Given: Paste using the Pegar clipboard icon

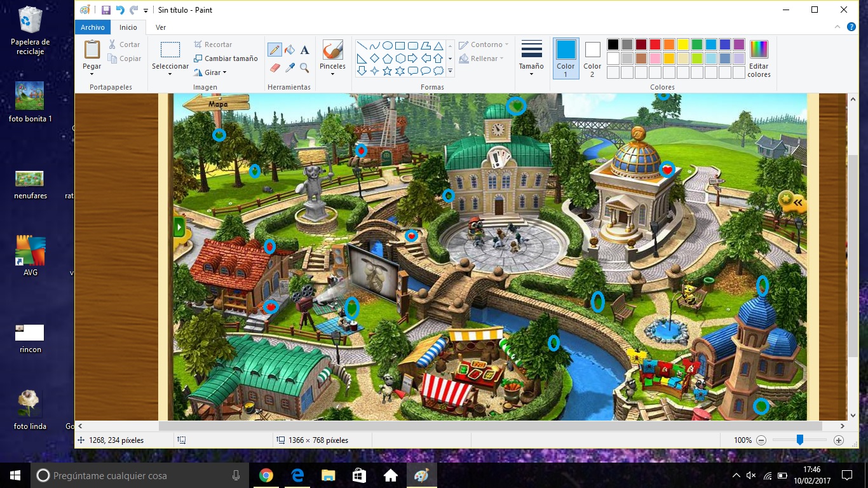Looking at the screenshot, I should point(92,50).
